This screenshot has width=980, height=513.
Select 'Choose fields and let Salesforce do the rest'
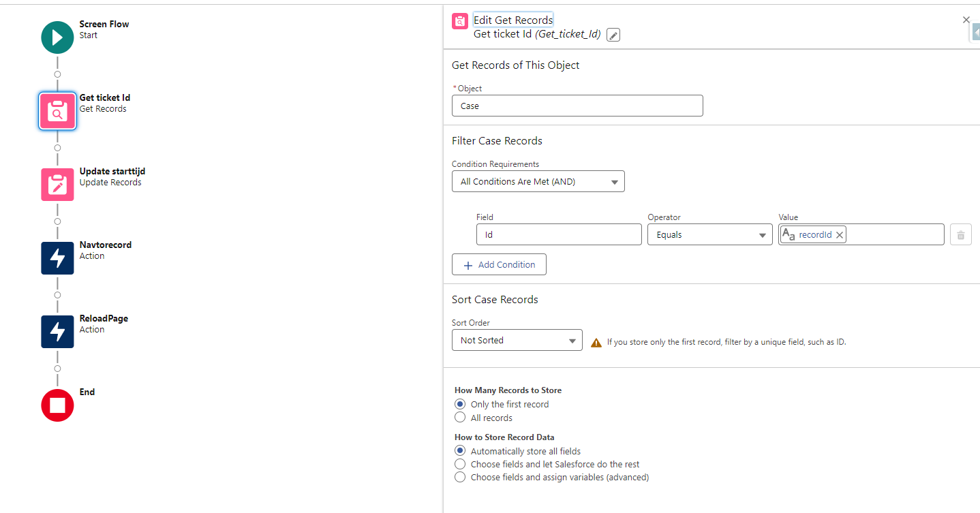click(460, 464)
